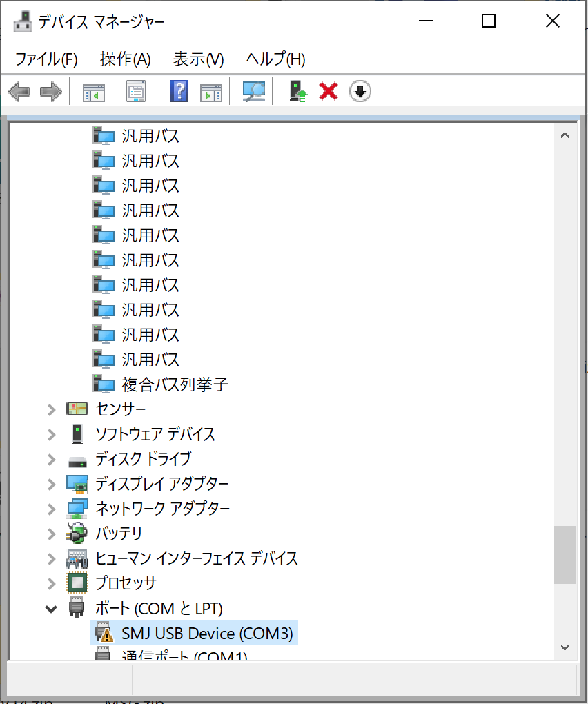
Task: Disable the device with the down-arrow icon
Action: (359, 91)
